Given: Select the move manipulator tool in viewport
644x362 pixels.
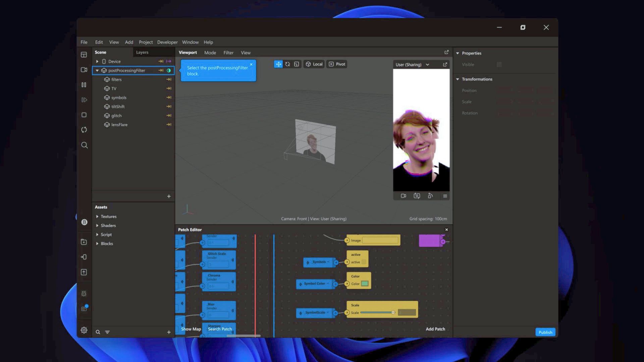Looking at the screenshot, I should tap(278, 64).
